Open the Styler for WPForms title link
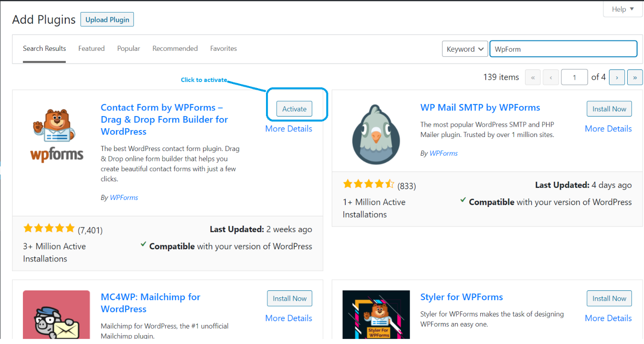The image size is (644, 344). click(x=462, y=297)
